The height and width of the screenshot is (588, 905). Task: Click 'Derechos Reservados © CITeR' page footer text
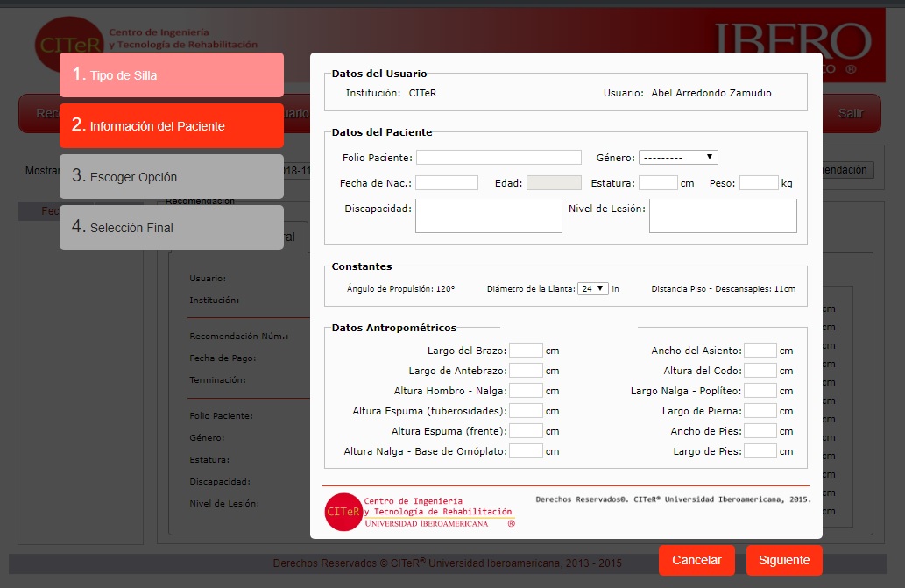point(447,563)
